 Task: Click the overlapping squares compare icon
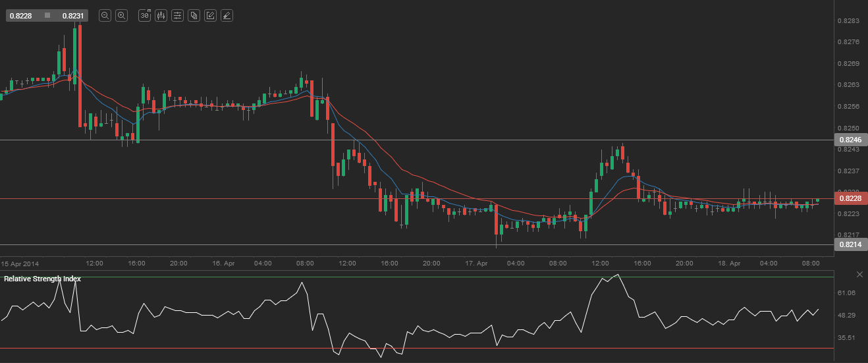tap(194, 15)
